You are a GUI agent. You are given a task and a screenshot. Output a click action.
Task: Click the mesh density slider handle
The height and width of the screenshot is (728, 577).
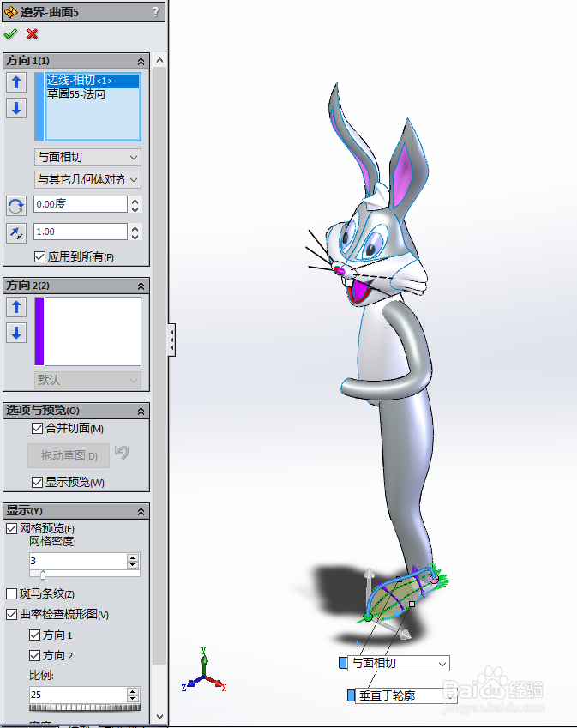pyautogui.click(x=43, y=575)
